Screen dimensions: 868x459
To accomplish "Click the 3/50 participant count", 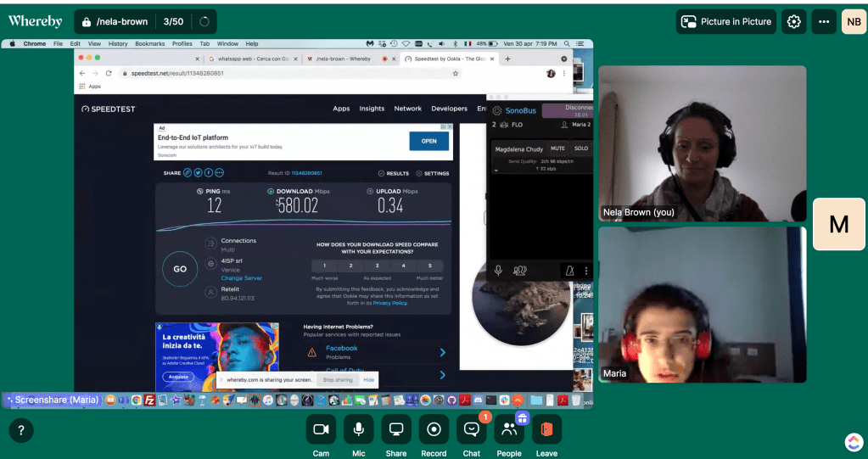I will (x=173, y=22).
